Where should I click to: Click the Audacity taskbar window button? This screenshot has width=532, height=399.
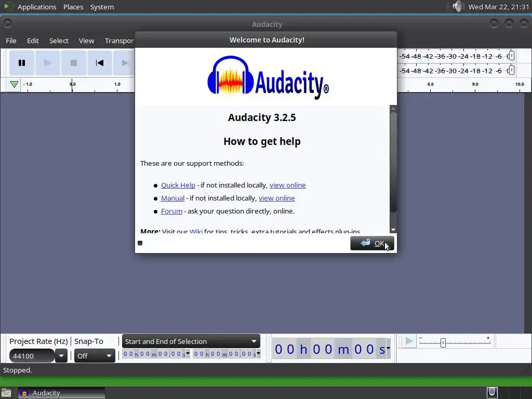click(x=61, y=393)
